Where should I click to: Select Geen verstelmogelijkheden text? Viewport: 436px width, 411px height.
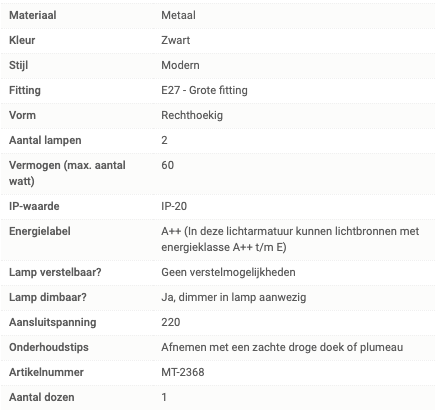click(x=228, y=272)
